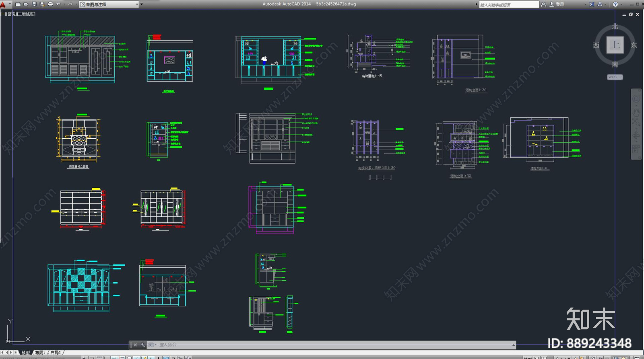This screenshot has width=644, height=359.
Task: Open Autodesk Exchange Apps X icon
Action: [592, 4]
